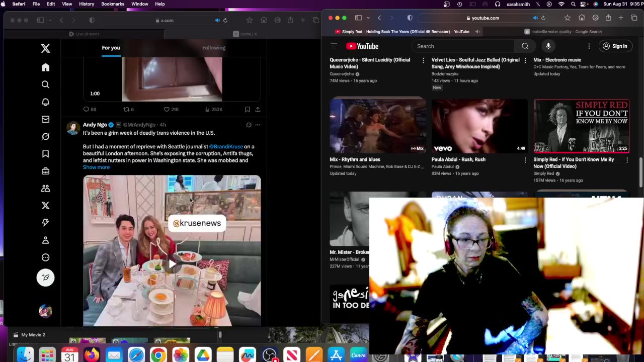Viewport: 644px width, 362px height.
Task: Open the YouTube hamburger guide menu
Action: coord(334,46)
